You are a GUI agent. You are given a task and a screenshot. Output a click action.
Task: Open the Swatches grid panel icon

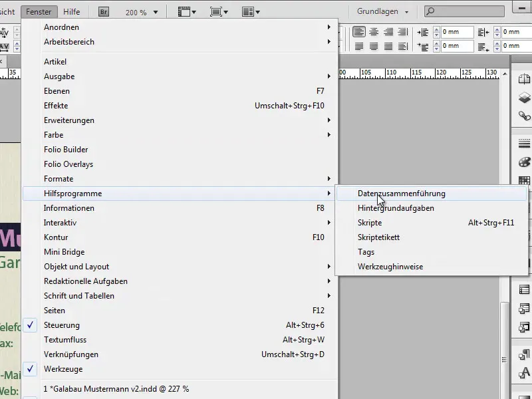pos(524,180)
